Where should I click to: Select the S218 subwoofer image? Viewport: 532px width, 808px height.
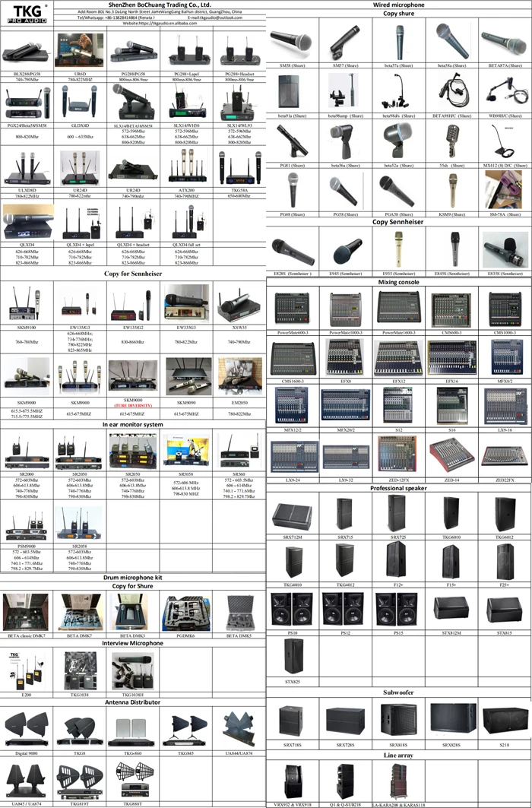point(504,720)
